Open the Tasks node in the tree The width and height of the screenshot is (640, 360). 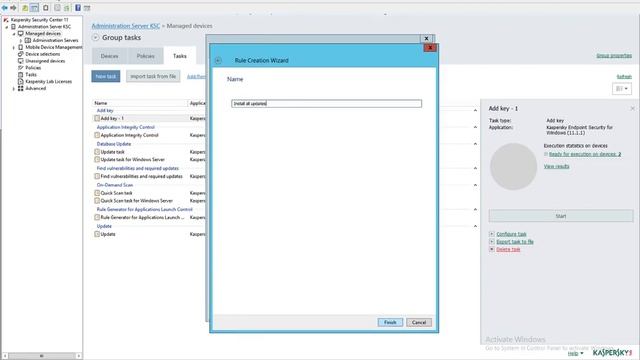(x=31, y=75)
